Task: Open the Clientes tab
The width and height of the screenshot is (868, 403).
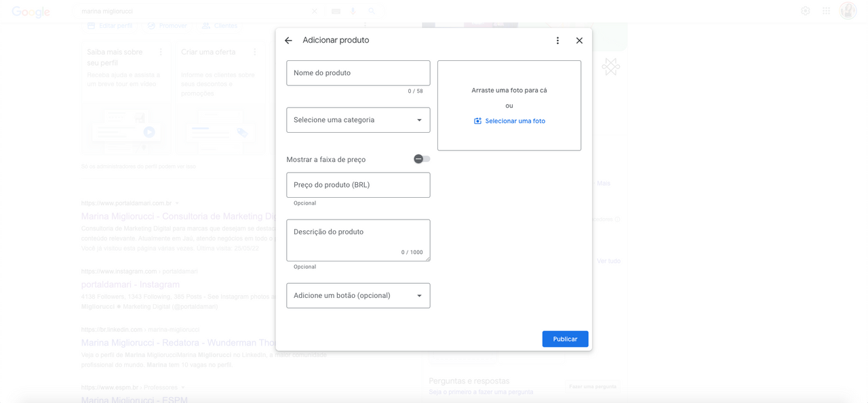Action: pos(220,26)
